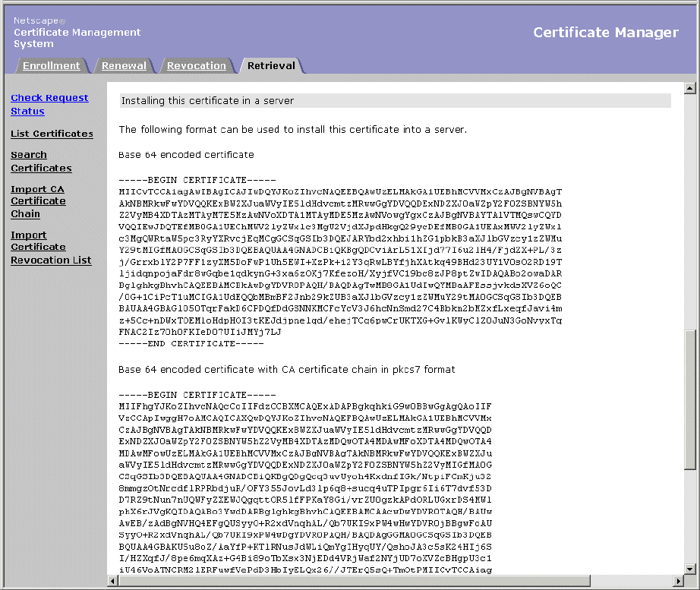Click the 'Installing this certificate in a server' heading
Image resolution: width=700 pixels, height=590 pixels.
click(x=207, y=101)
